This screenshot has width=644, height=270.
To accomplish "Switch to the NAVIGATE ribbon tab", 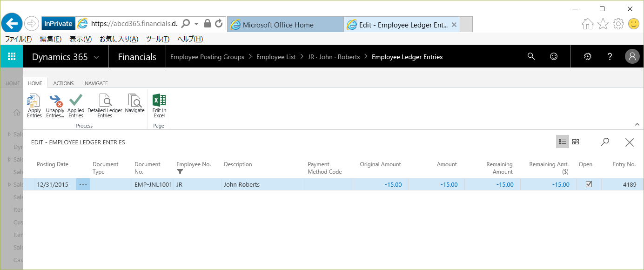I will tap(96, 83).
